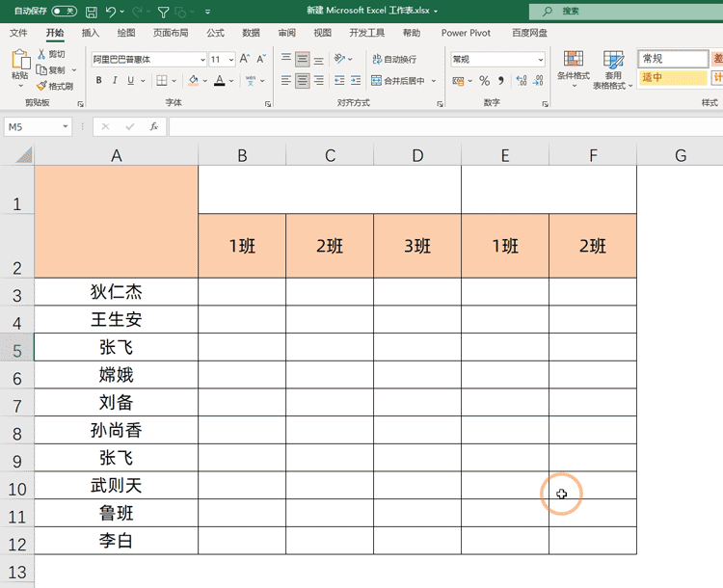
Task: Click the decrease indent icon
Action: (339, 81)
